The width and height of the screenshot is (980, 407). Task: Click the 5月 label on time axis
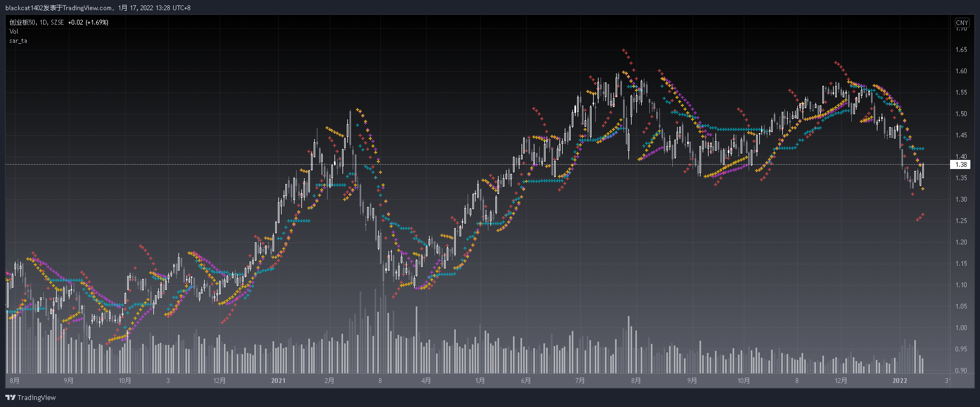click(480, 381)
